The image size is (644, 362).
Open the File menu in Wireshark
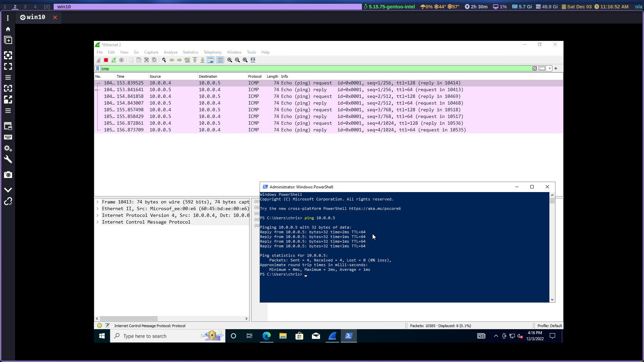click(100, 52)
